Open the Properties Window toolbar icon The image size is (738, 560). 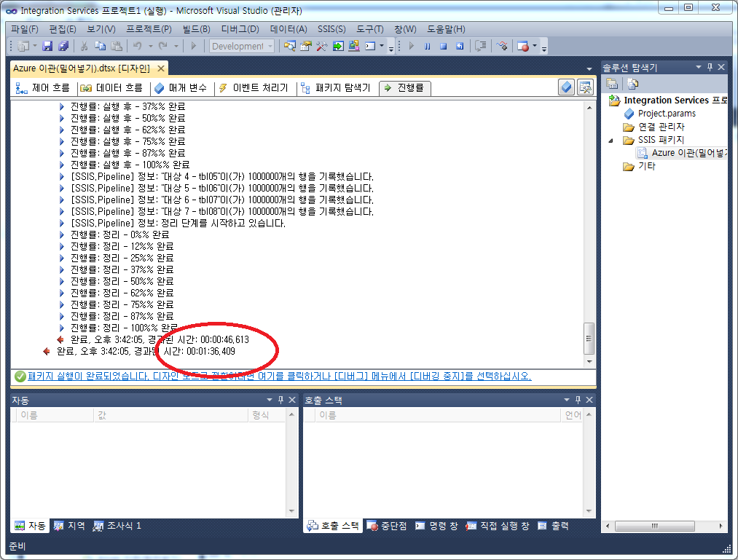click(x=306, y=46)
